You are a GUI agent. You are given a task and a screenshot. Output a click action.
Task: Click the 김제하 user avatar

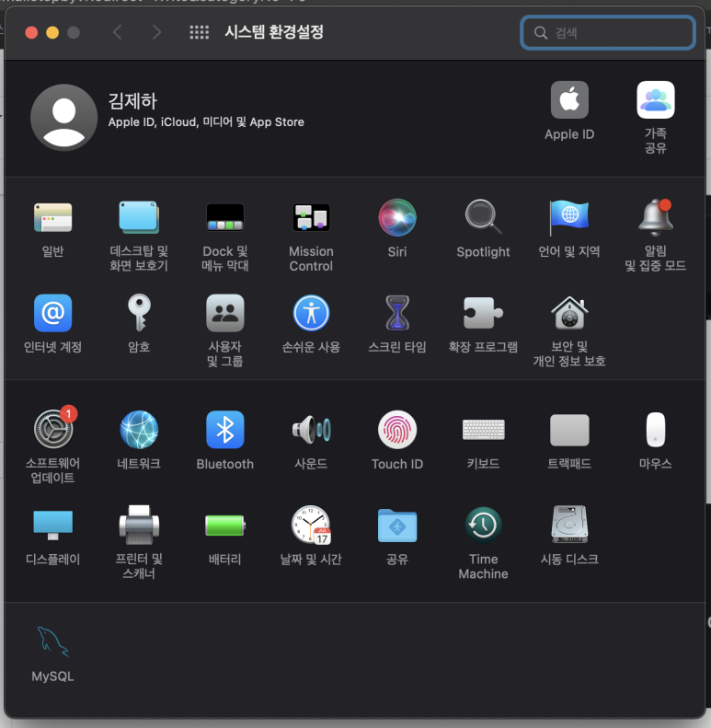tap(64, 118)
